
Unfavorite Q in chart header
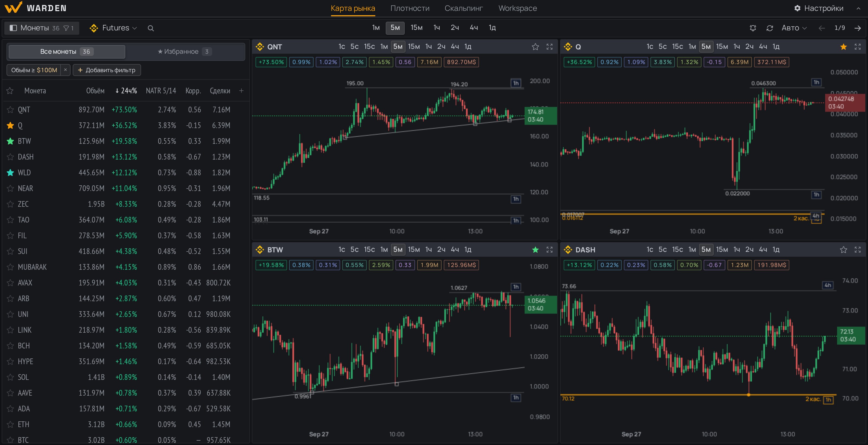843,47
